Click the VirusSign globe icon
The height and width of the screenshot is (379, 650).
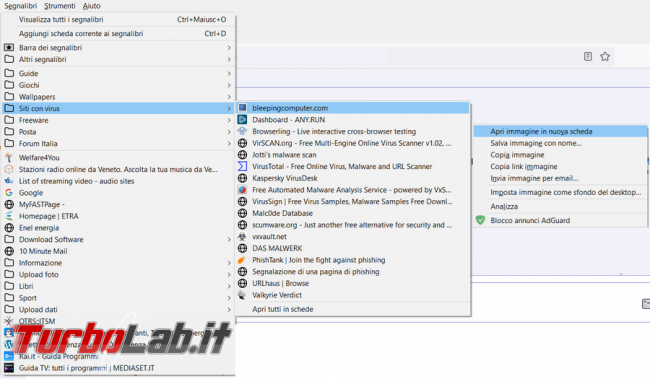click(x=243, y=202)
